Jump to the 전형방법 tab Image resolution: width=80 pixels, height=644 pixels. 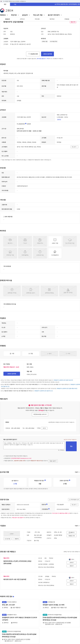point(67,19)
